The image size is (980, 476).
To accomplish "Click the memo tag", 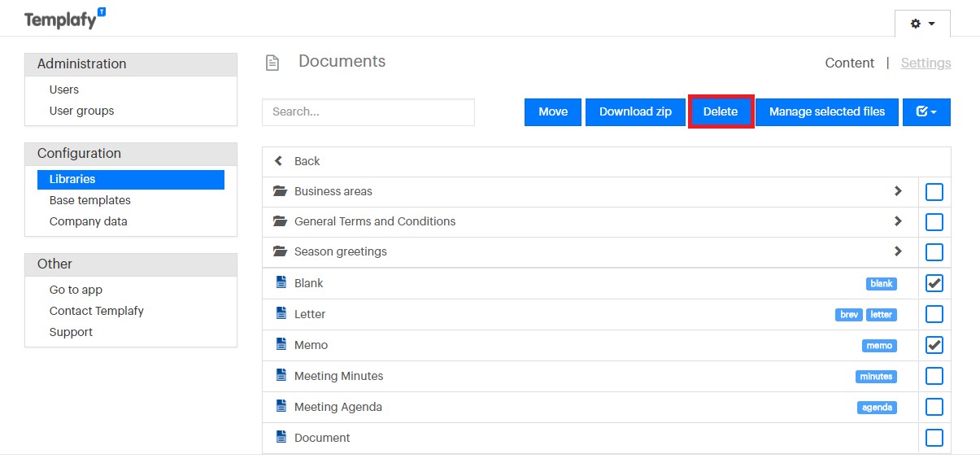I will pos(879,346).
